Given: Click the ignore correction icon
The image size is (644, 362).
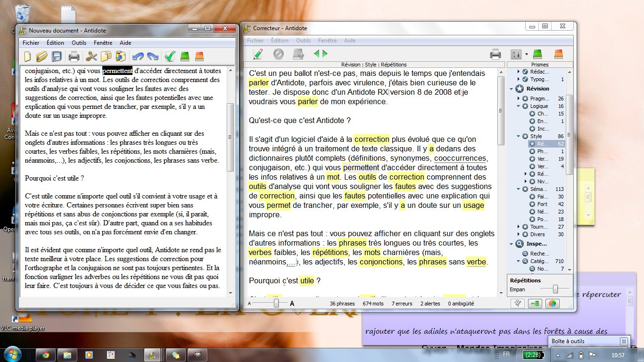Looking at the screenshot, I should pos(279,53).
